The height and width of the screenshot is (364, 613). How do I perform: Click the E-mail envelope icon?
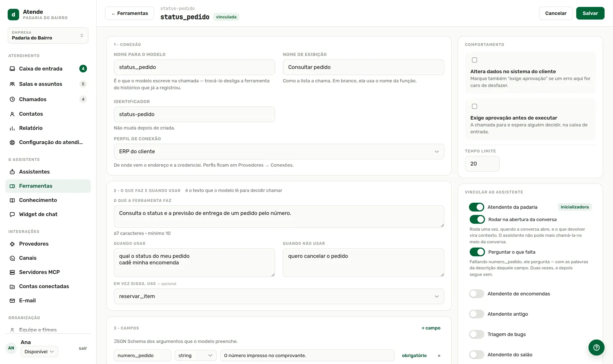12,300
